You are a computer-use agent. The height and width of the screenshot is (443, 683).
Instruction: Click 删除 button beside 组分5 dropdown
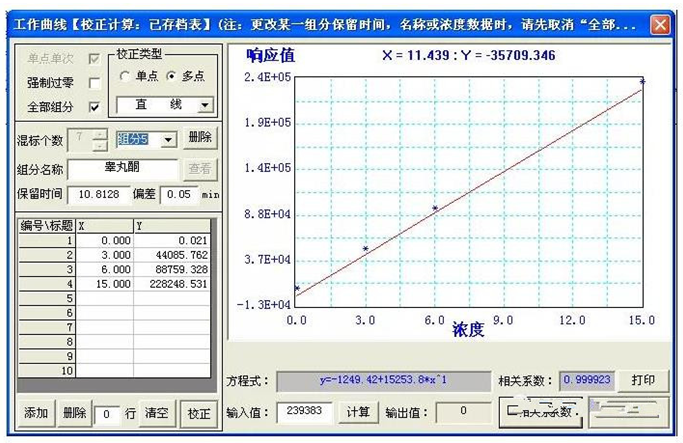[x=200, y=138]
